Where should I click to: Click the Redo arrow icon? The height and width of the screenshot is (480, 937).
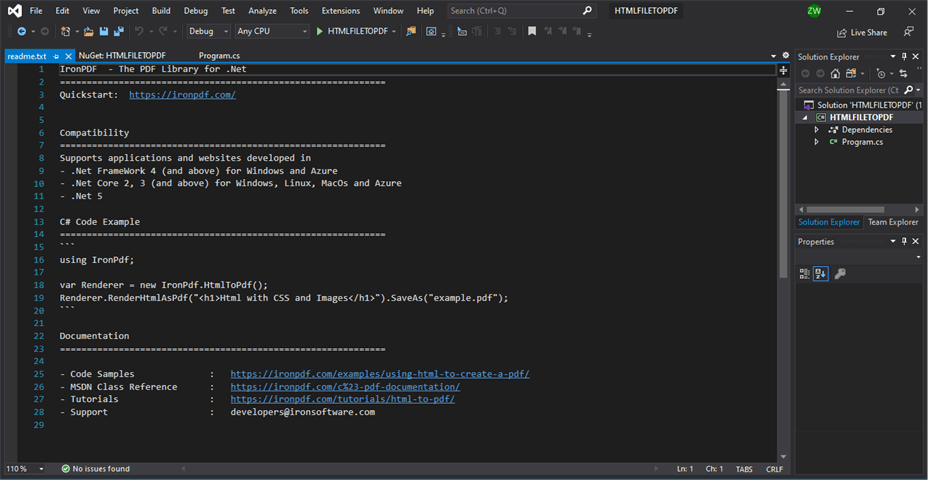point(163,31)
